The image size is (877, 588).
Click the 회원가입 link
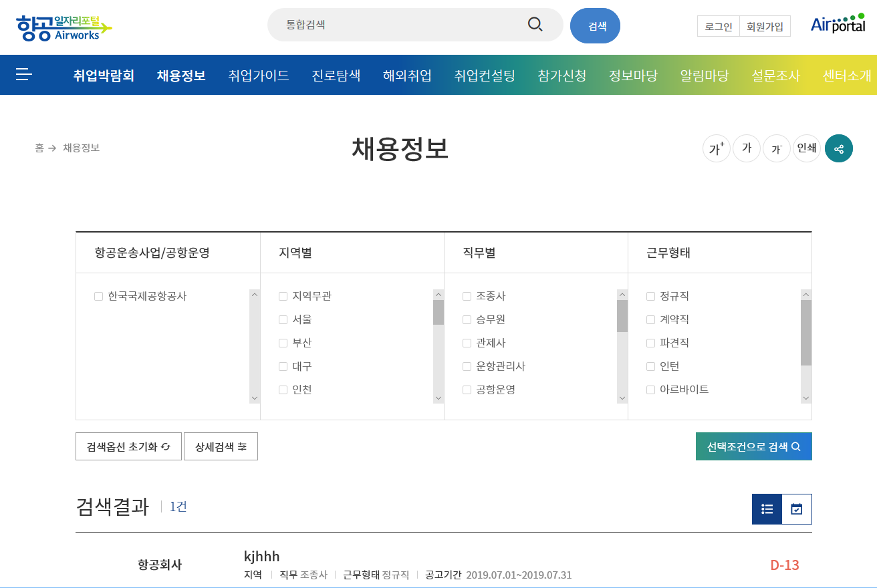(x=765, y=26)
